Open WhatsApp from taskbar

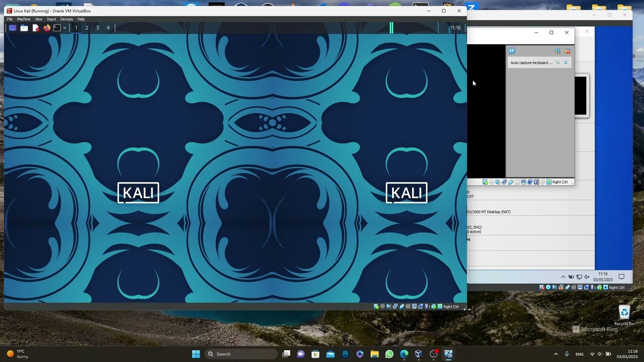pyautogui.click(x=389, y=354)
